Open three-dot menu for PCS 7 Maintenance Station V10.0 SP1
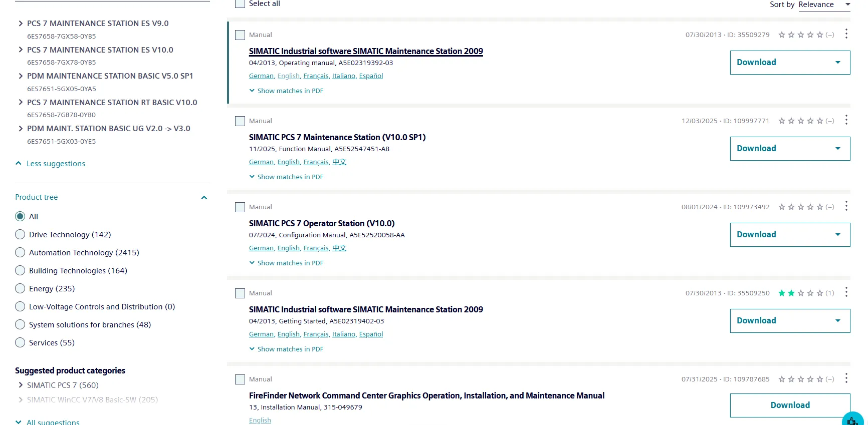The image size is (868, 425). (846, 120)
